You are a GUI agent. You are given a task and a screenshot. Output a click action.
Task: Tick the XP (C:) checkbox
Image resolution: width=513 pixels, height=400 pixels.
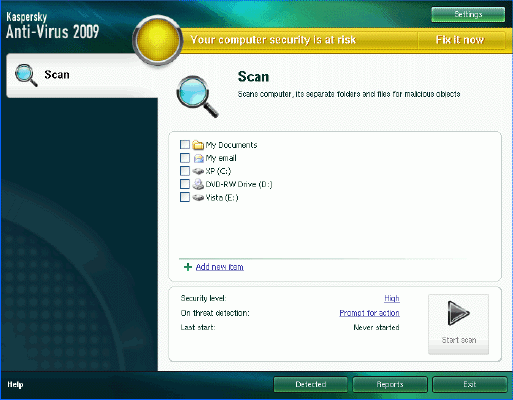point(185,171)
